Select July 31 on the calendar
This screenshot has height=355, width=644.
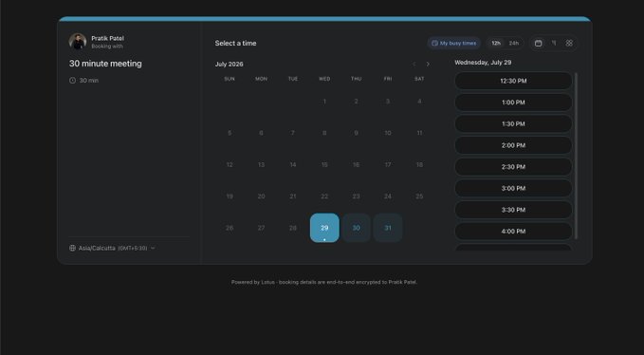click(x=388, y=228)
